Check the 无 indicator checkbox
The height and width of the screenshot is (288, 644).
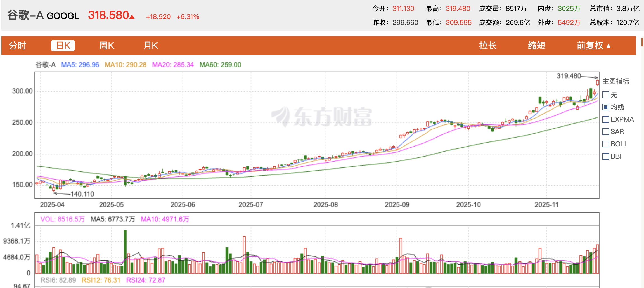click(606, 95)
